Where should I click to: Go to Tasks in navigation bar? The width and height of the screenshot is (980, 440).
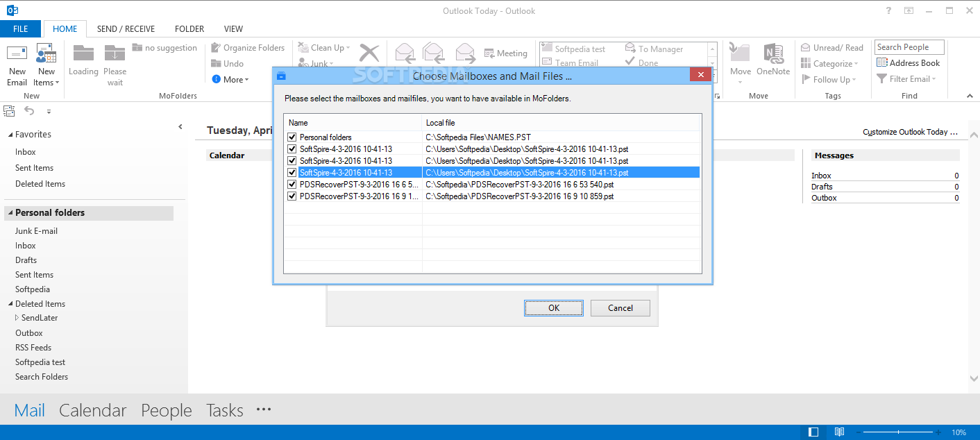pos(225,410)
